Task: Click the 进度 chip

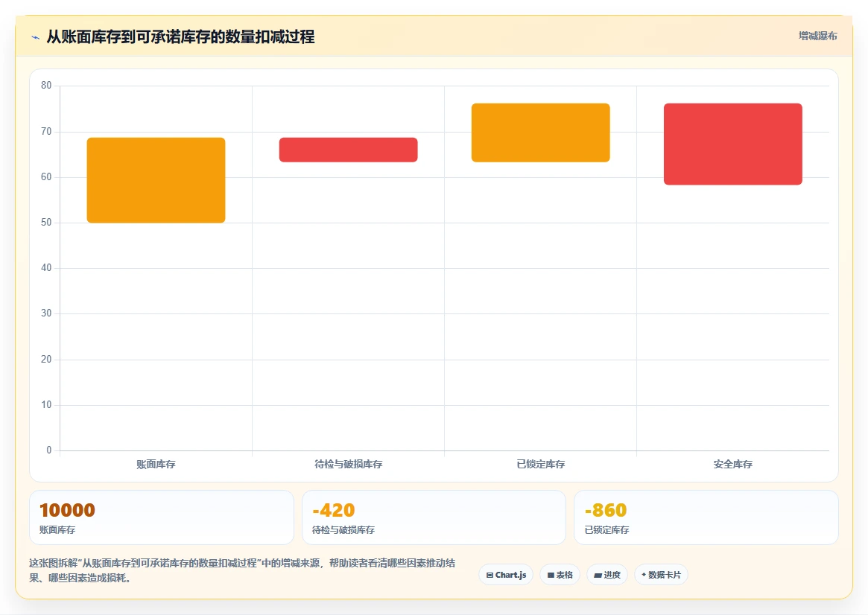Action: (607, 575)
